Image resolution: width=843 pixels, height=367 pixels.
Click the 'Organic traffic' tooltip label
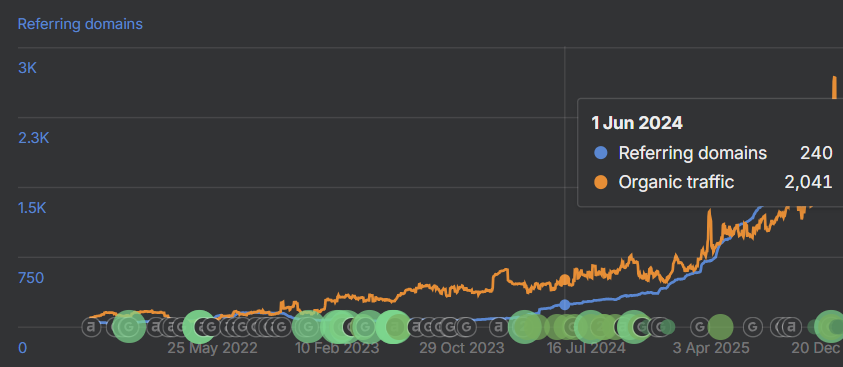(676, 183)
